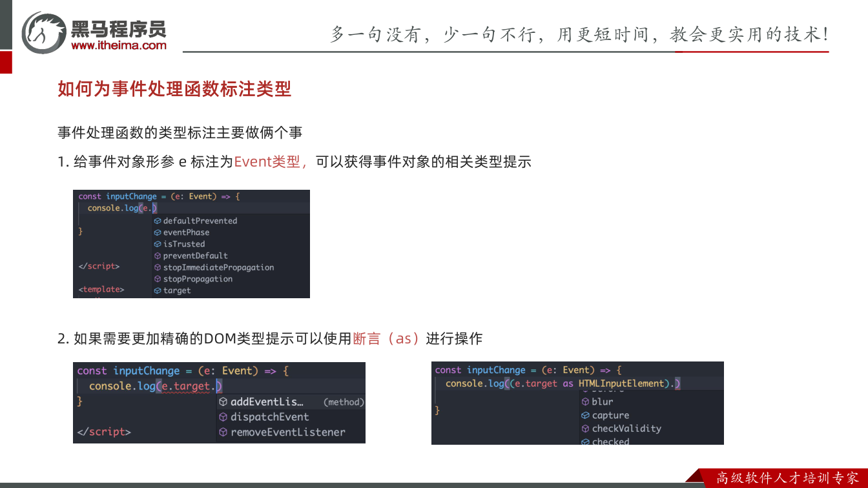Open the www.itheima.com link
The image size is (868, 488).
119,45
